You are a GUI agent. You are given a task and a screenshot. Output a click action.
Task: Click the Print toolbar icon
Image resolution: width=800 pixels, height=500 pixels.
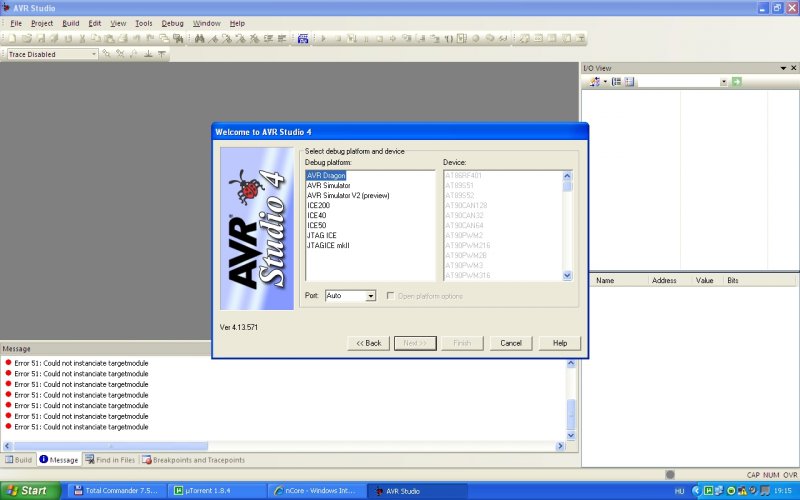pos(123,38)
